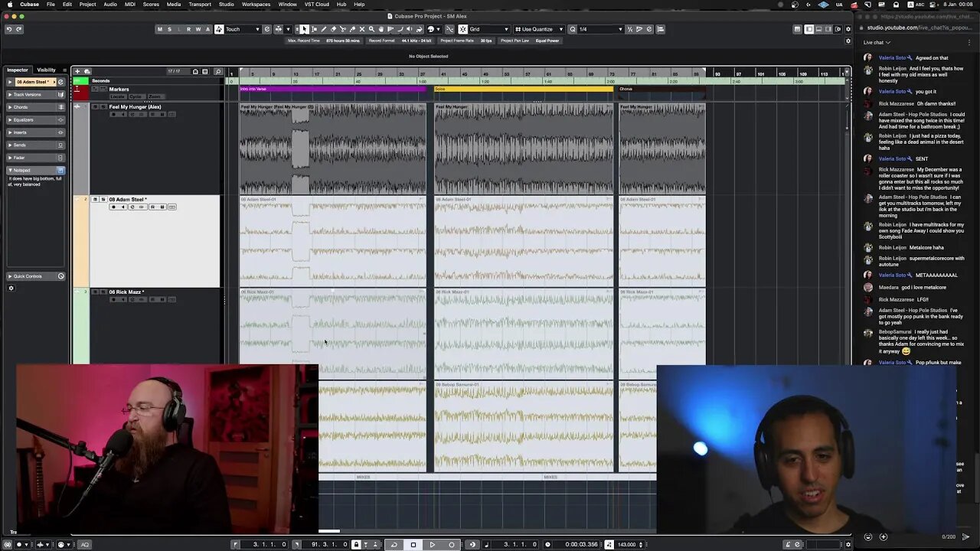Viewport: 980px width, 551px height.
Task: Select the Zoom magnifier tool
Action: 371,29
